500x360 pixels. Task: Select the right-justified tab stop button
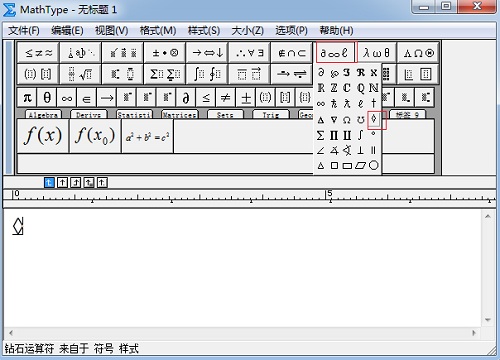(x=76, y=182)
